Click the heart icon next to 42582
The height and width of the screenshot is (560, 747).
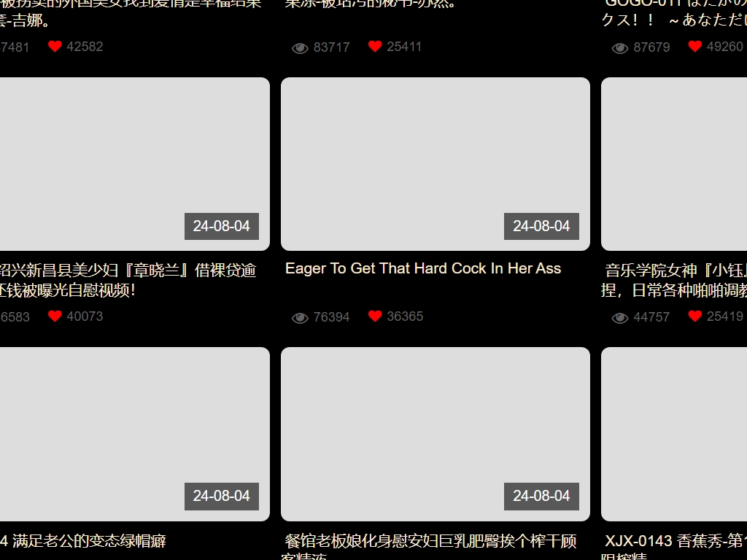pyautogui.click(x=55, y=47)
